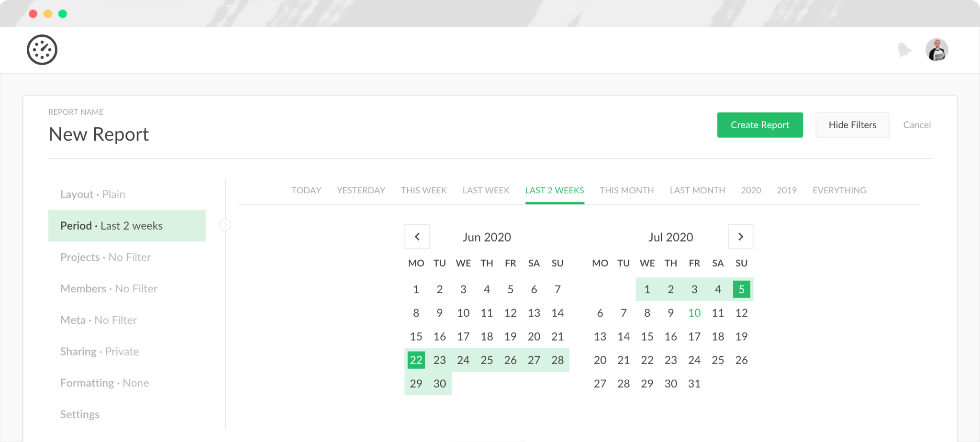Image resolution: width=980 pixels, height=442 pixels.
Task: Edit the New Report name field
Action: 98,134
